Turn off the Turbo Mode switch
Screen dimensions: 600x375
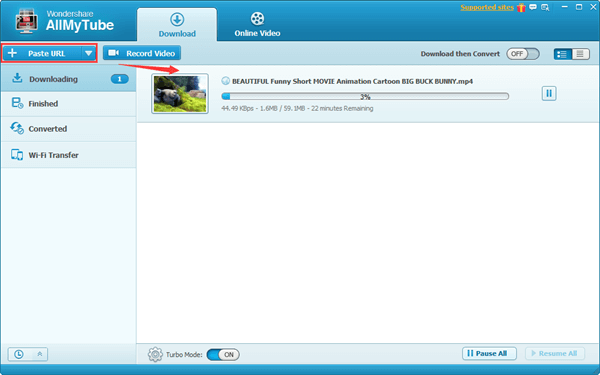pyautogui.click(x=223, y=355)
